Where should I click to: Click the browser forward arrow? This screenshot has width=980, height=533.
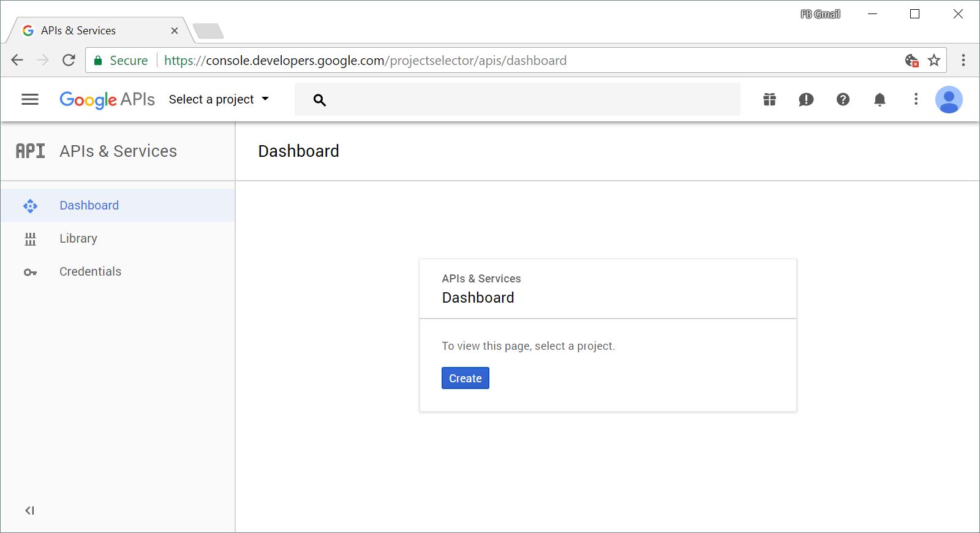tap(43, 60)
